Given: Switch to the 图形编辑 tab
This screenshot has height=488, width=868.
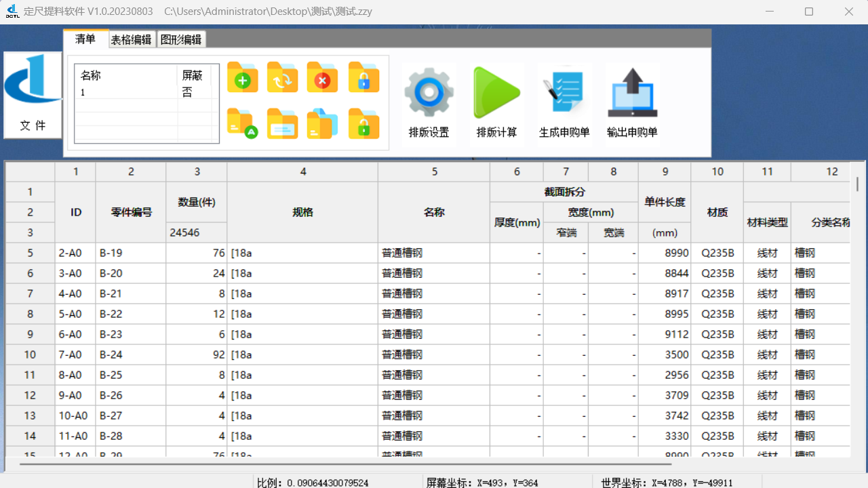Looking at the screenshot, I should point(181,39).
